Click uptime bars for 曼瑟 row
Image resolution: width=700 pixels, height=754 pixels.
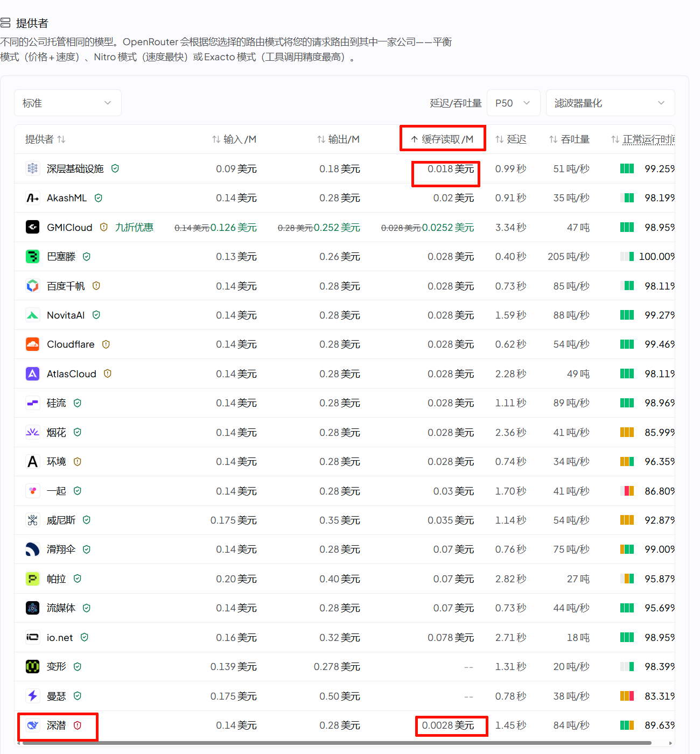click(x=627, y=696)
